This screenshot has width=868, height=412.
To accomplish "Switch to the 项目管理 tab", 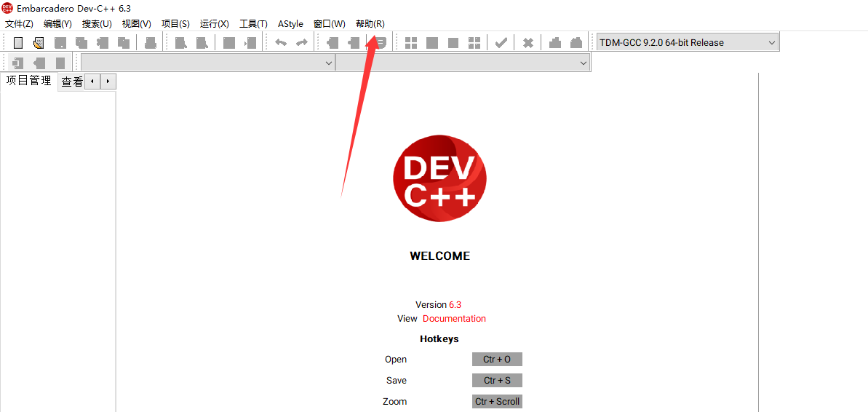I will click(x=28, y=81).
